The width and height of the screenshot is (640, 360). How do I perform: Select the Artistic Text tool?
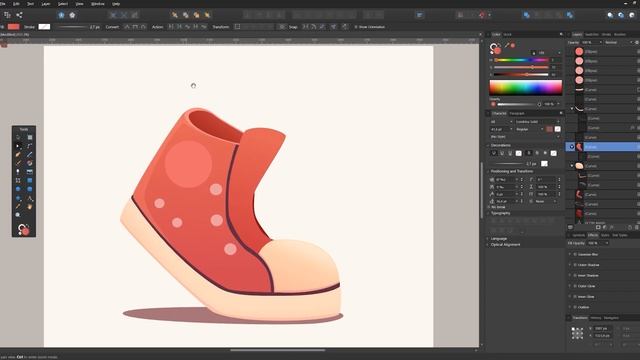pyautogui.click(x=29, y=199)
